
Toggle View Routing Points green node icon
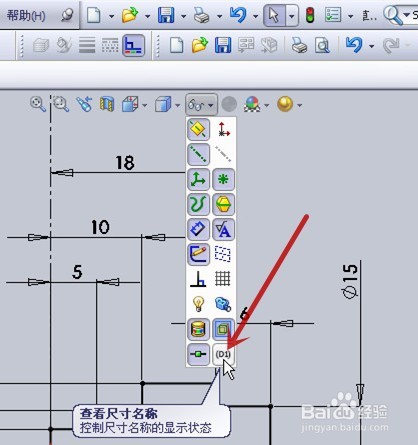tap(199, 354)
